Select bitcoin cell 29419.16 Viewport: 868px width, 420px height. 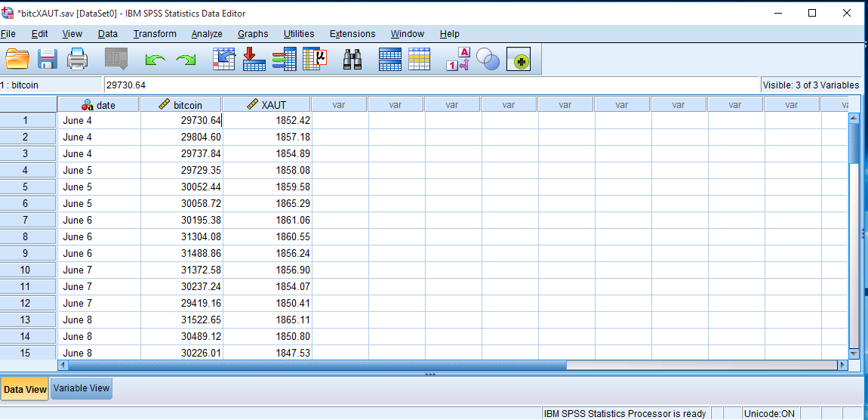click(x=182, y=303)
